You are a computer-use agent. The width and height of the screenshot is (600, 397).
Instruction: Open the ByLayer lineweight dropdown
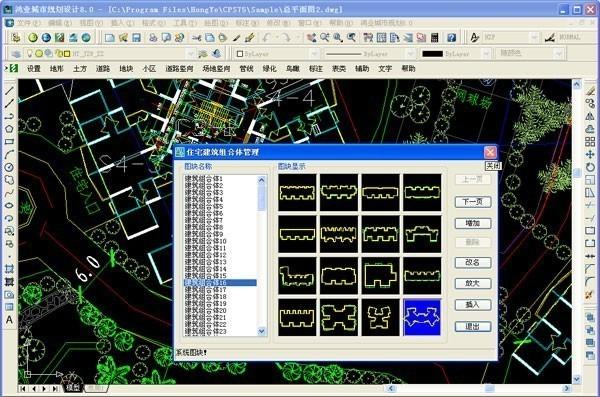tap(486, 54)
